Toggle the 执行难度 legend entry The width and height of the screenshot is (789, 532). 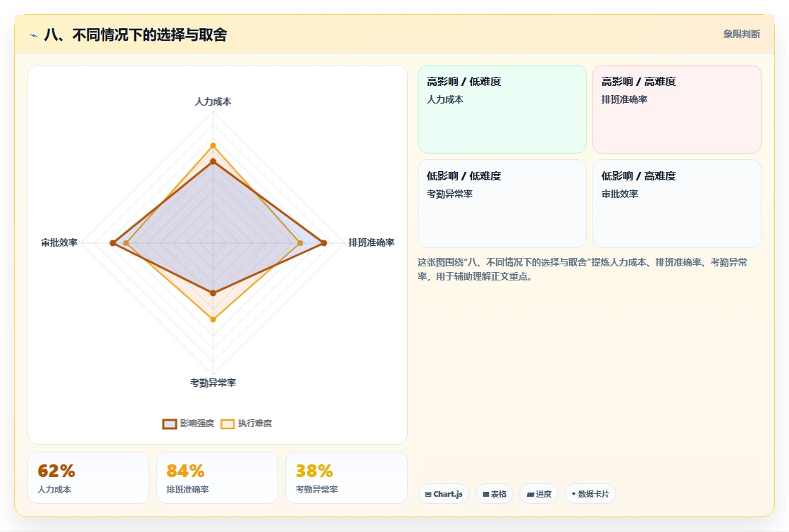[x=247, y=423]
